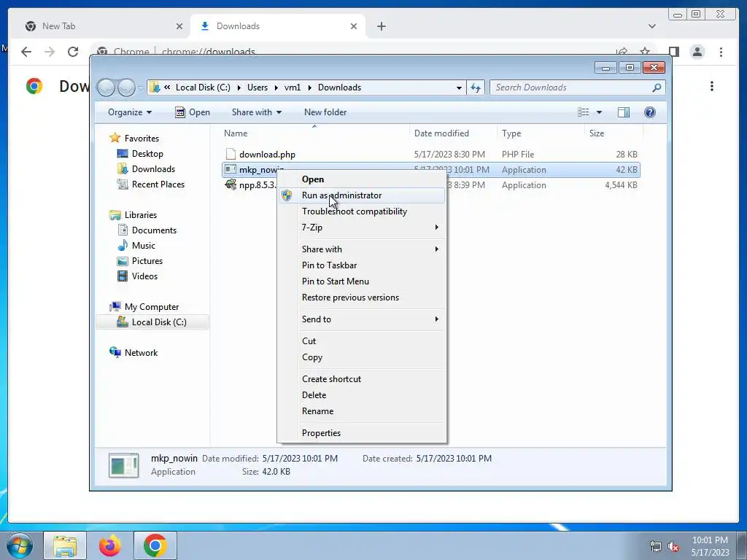Click Libraries in the navigation pane
The width and height of the screenshot is (747, 560).
point(141,215)
